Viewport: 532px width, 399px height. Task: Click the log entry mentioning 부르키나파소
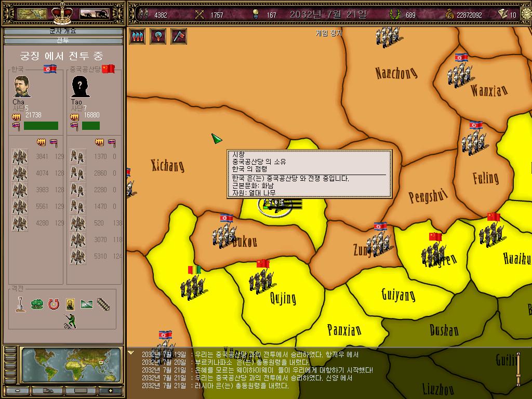[226, 362]
